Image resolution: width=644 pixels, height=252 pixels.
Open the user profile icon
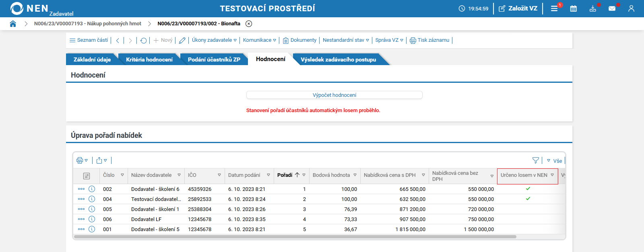pyautogui.click(x=631, y=8)
